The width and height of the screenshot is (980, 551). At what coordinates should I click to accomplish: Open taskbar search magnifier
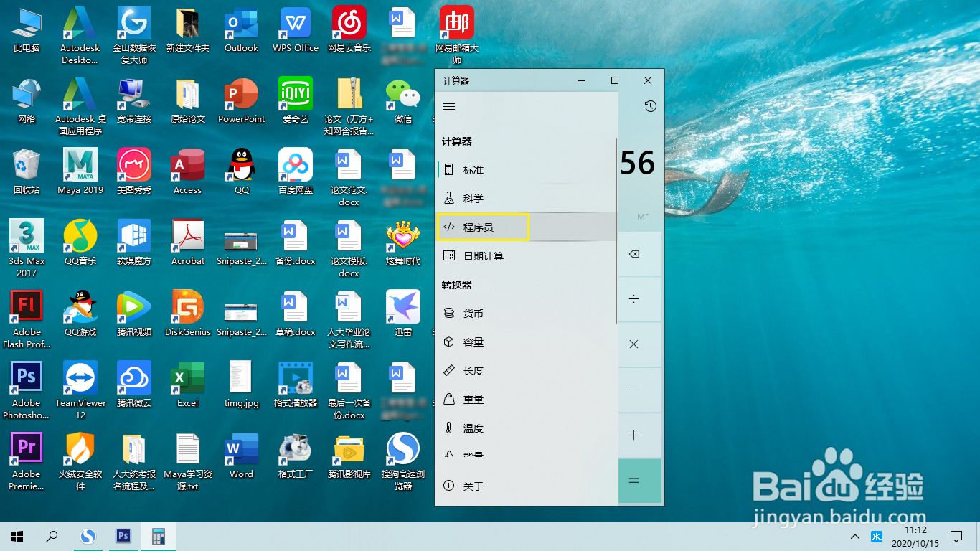(x=52, y=537)
